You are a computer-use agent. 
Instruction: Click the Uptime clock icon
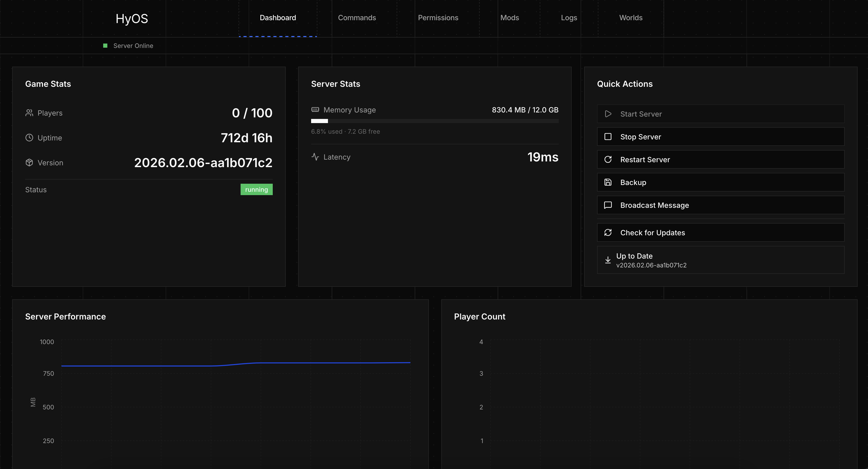click(x=29, y=137)
